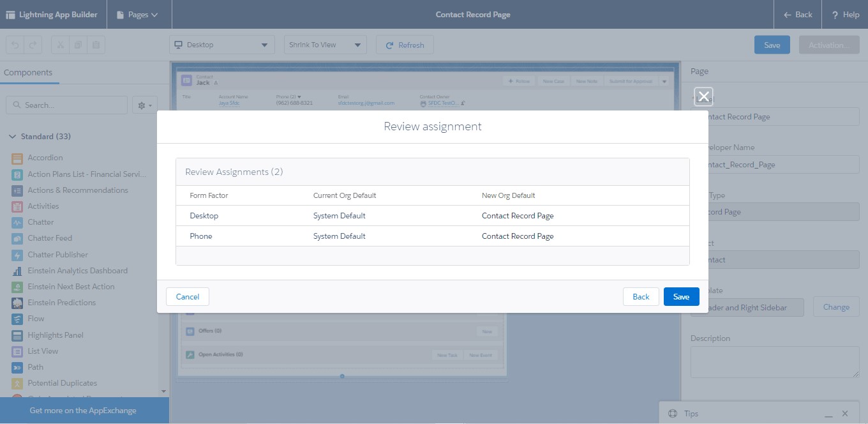Click the Einstein Predictions component icon

pyautogui.click(x=16, y=302)
